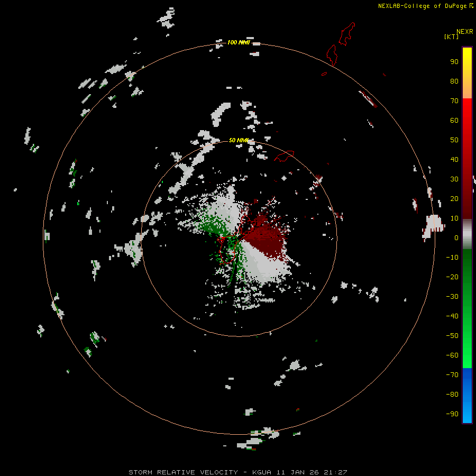Select the positive 70 knot scale label
Viewport: 476px width, 476px height.
click(454, 101)
